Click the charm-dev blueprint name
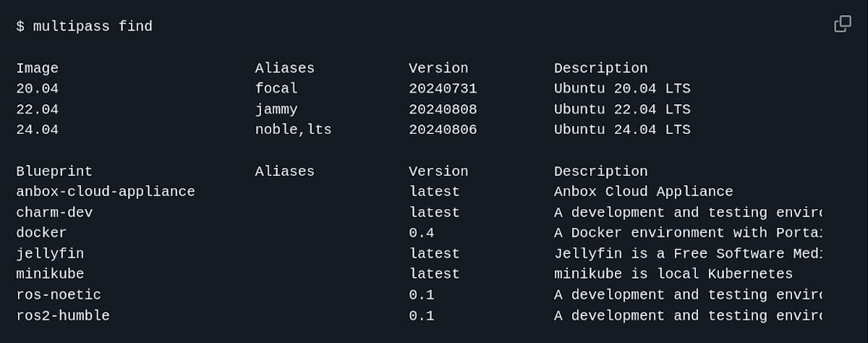Screen dimensions: 868x343 click(54, 213)
